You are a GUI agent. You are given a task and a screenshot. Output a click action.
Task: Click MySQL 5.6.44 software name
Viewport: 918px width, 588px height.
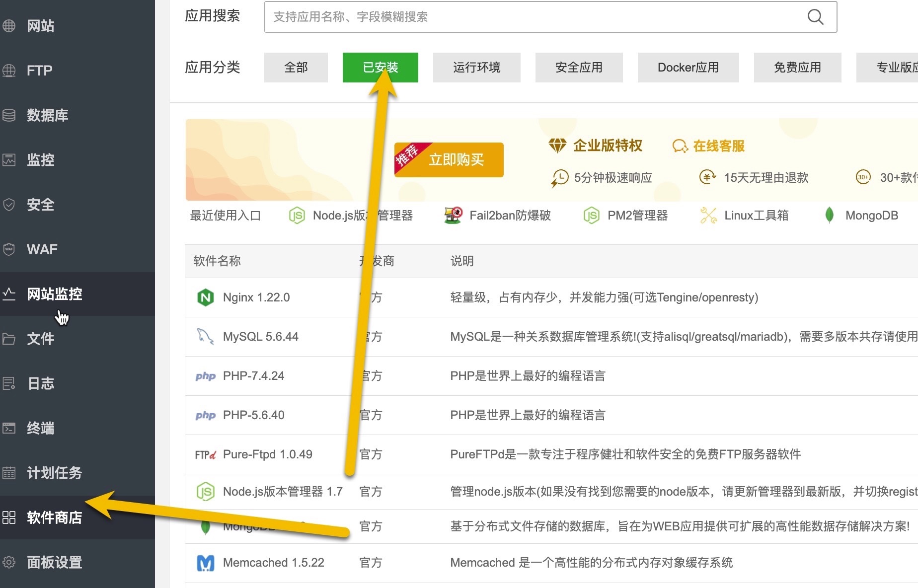tap(261, 337)
